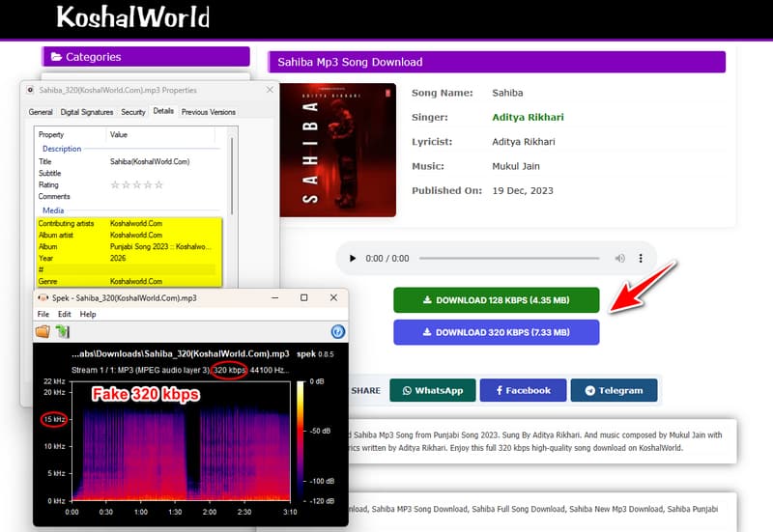This screenshot has height=532, width=773.
Task: Mute the audio player volume
Action: [619, 258]
